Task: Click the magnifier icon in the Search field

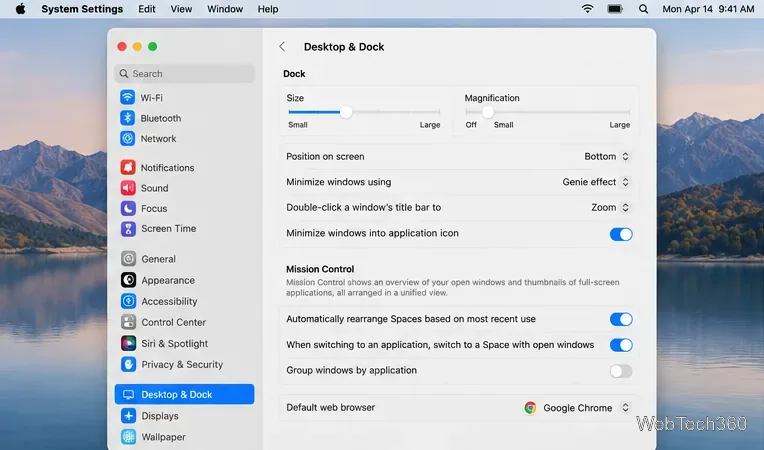Action: point(124,74)
